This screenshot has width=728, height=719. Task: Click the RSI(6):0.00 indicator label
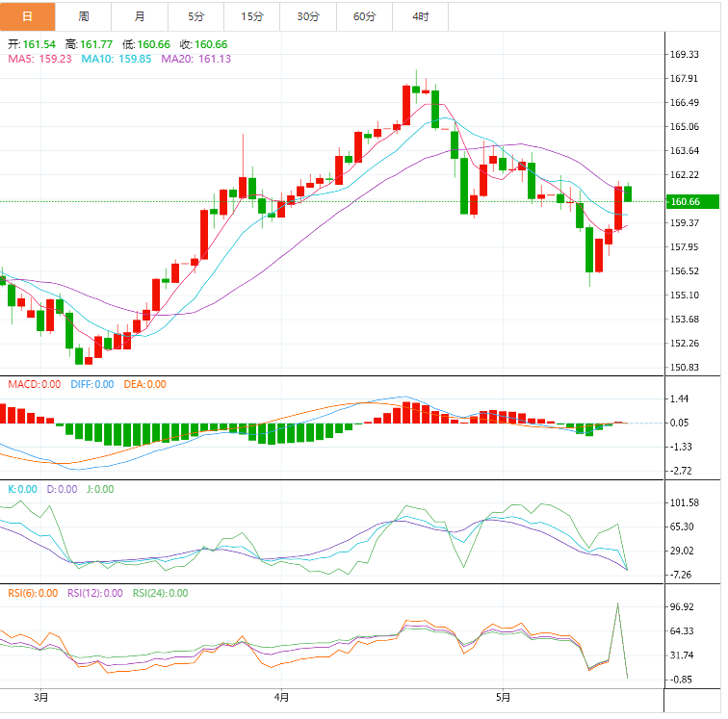pyautogui.click(x=33, y=593)
